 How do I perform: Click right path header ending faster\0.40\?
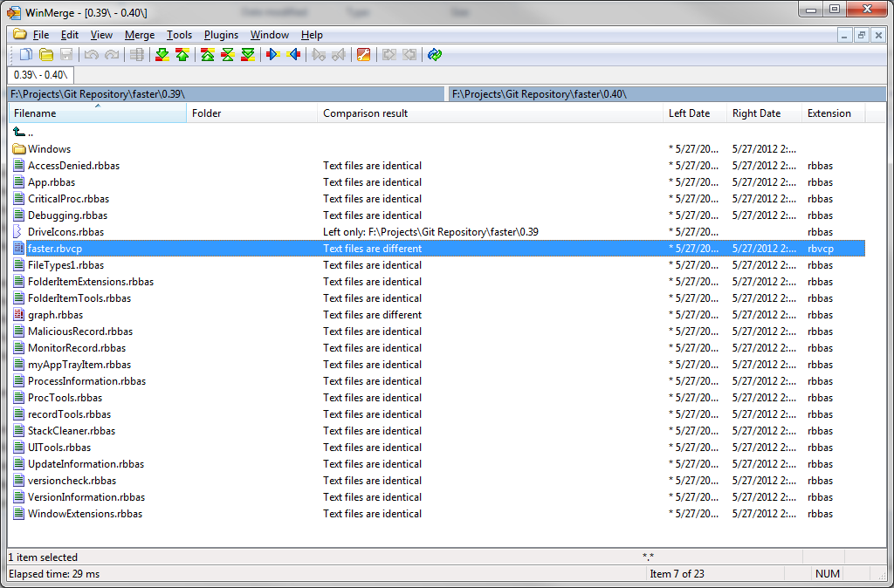pyautogui.click(x=668, y=94)
